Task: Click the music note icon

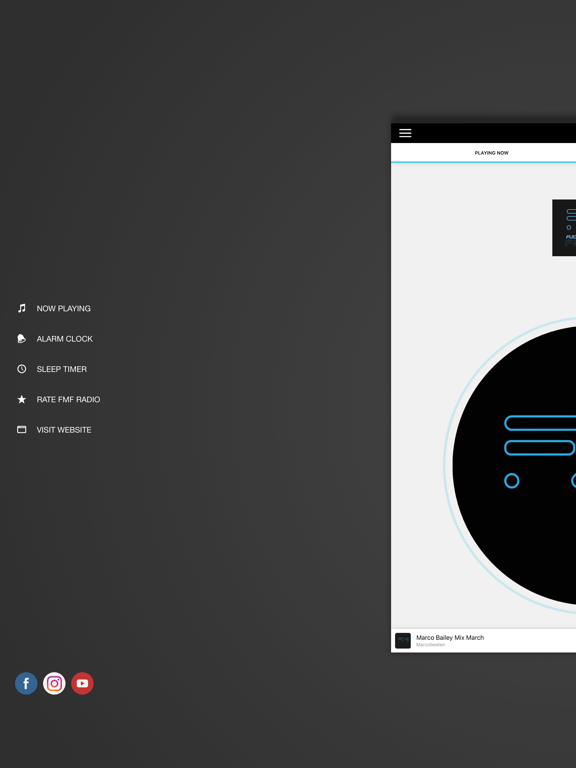Action: point(22,308)
